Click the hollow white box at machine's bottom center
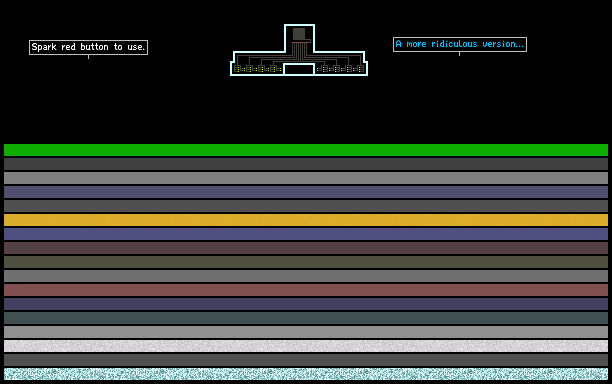612x384 pixels. (x=299, y=69)
